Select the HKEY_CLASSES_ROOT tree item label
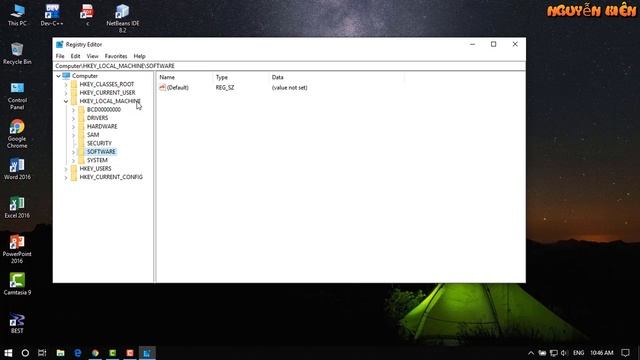This screenshot has width=640, height=360. [107, 84]
